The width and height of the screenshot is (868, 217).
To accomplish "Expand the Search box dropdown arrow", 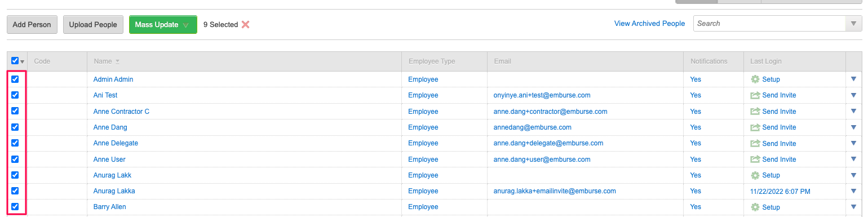I will (853, 24).
